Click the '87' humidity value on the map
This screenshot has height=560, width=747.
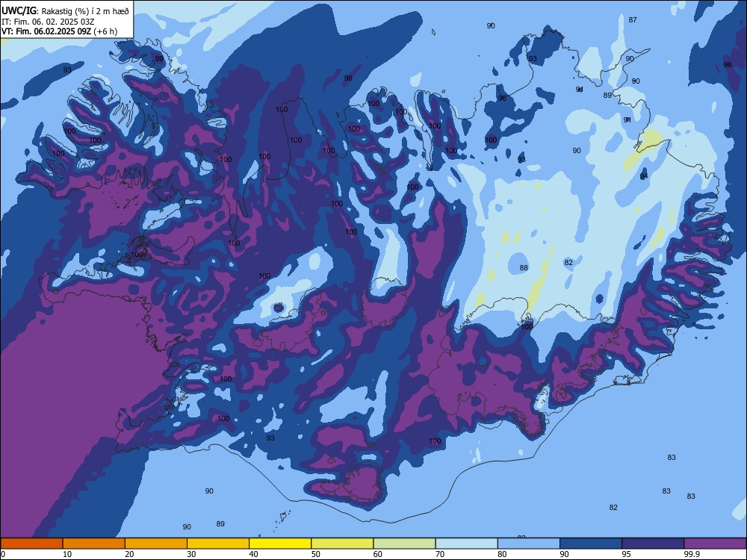[x=633, y=20]
